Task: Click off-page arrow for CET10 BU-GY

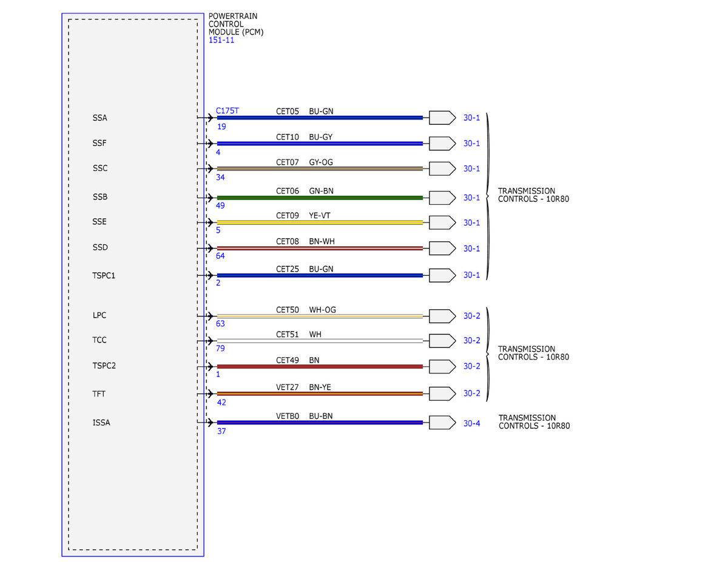Action: pyautogui.click(x=442, y=143)
